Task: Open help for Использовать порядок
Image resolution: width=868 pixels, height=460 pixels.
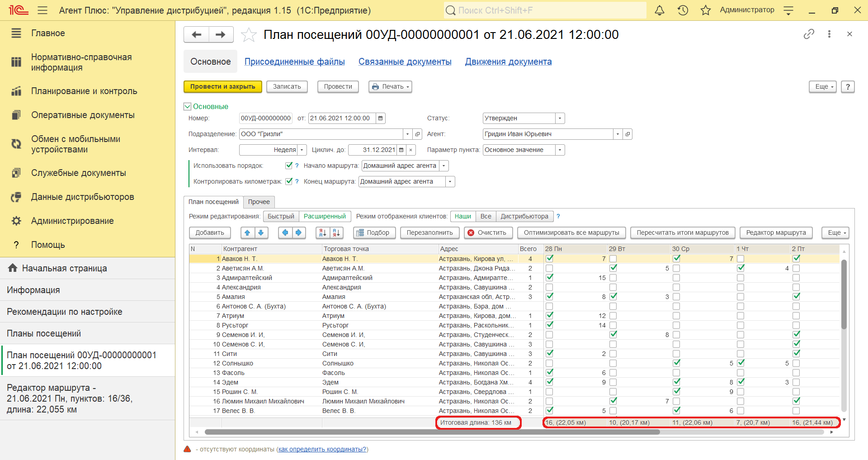Action: tap(297, 166)
